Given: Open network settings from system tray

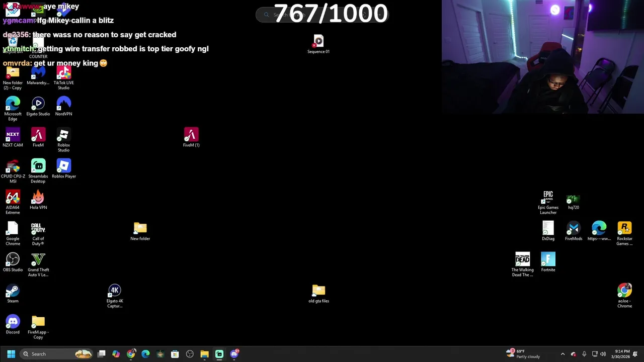Looking at the screenshot, I should (x=595, y=354).
